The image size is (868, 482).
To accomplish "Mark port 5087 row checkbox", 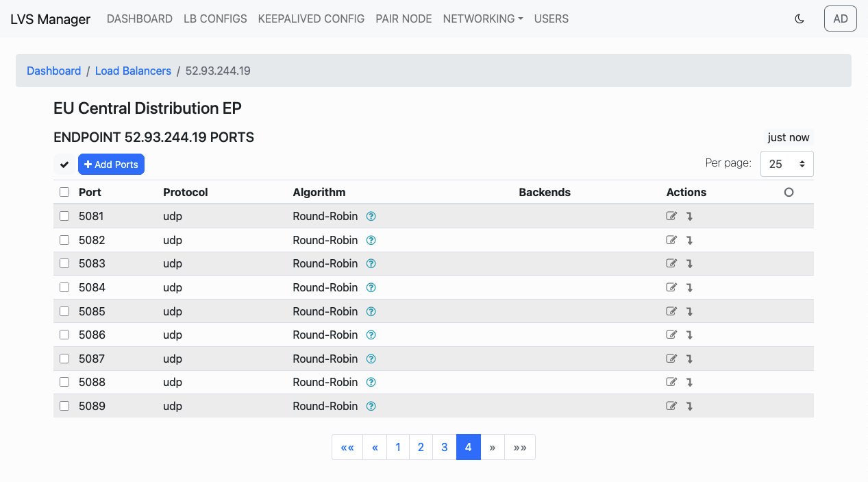I will tap(64, 359).
